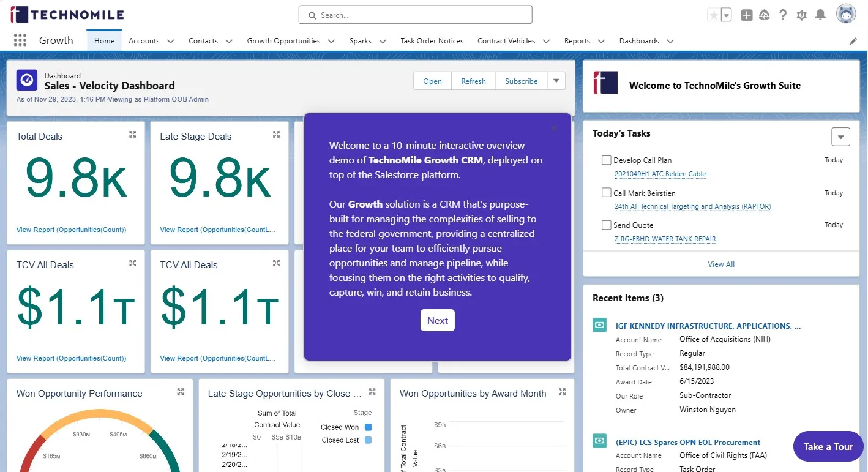The width and height of the screenshot is (868, 472).
Task: Click the notifications bell icon
Action: [x=820, y=15]
